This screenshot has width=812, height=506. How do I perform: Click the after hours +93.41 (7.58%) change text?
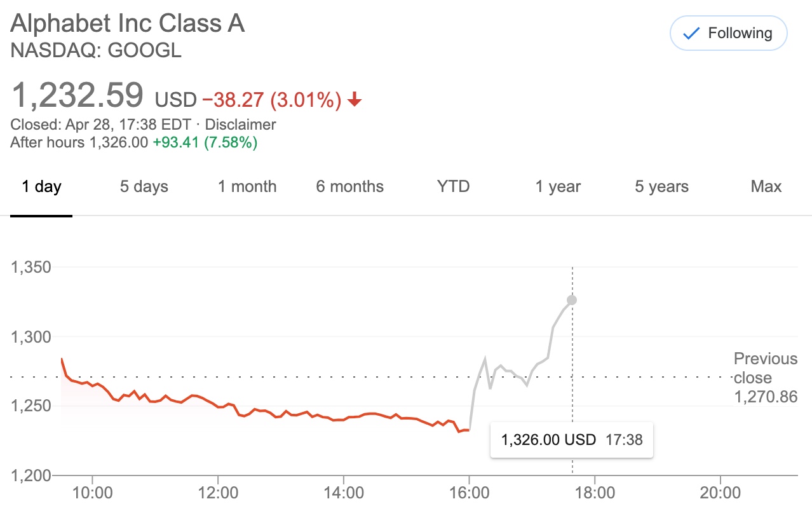click(205, 142)
